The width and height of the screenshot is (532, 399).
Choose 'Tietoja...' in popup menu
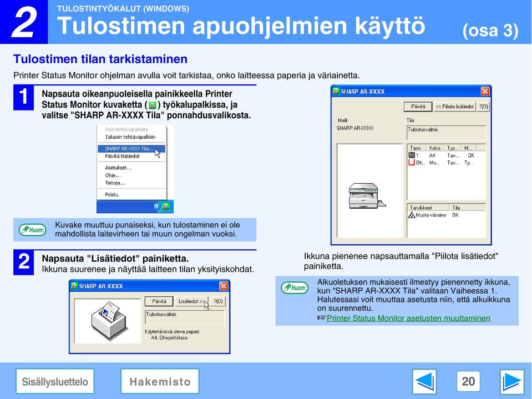click(x=115, y=183)
